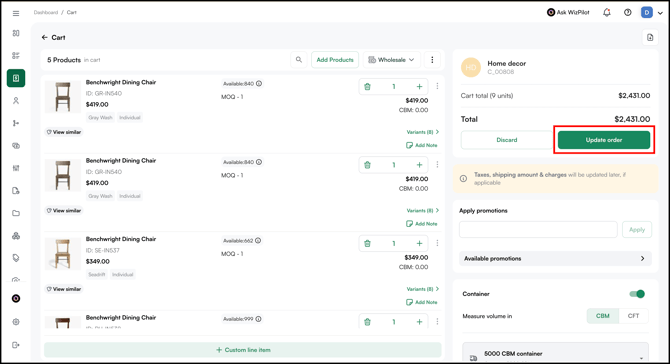Image resolution: width=670 pixels, height=364 pixels.
Task: Click the Update order button
Action: pos(604,140)
